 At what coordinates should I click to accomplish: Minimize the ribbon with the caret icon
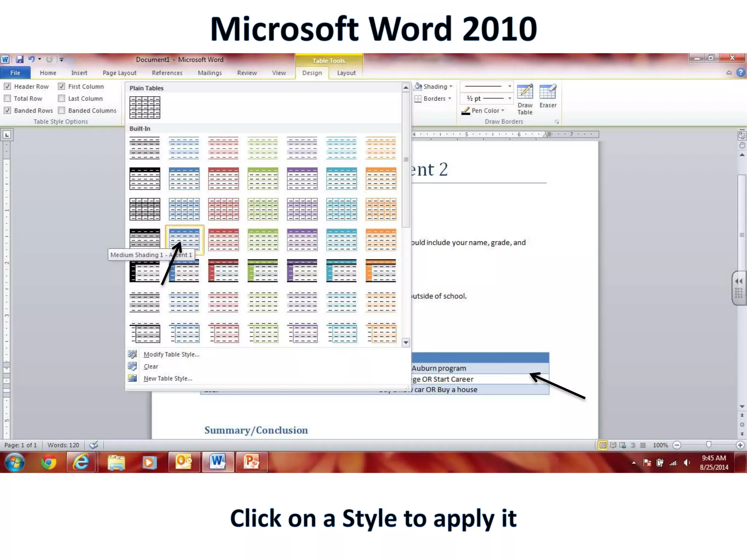point(729,73)
